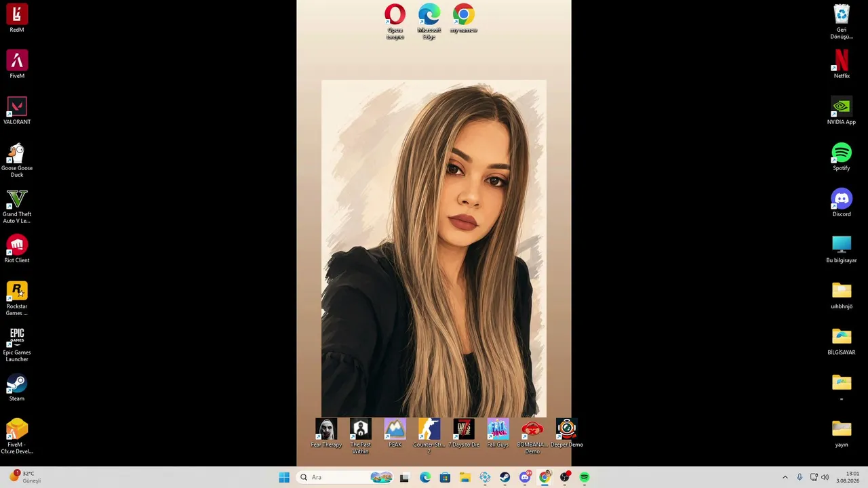Select the FiveM - Cfx.re Development desktop icon
The width and height of the screenshot is (868, 488).
point(17,436)
